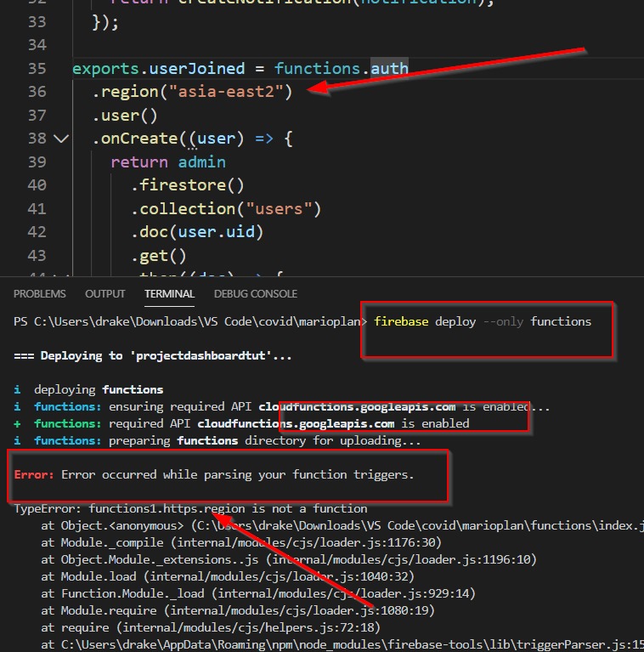This screenshot has height=652, width=644.
Task: Click the red Error parsing function triggers message
Action: [x=214, y=474]
